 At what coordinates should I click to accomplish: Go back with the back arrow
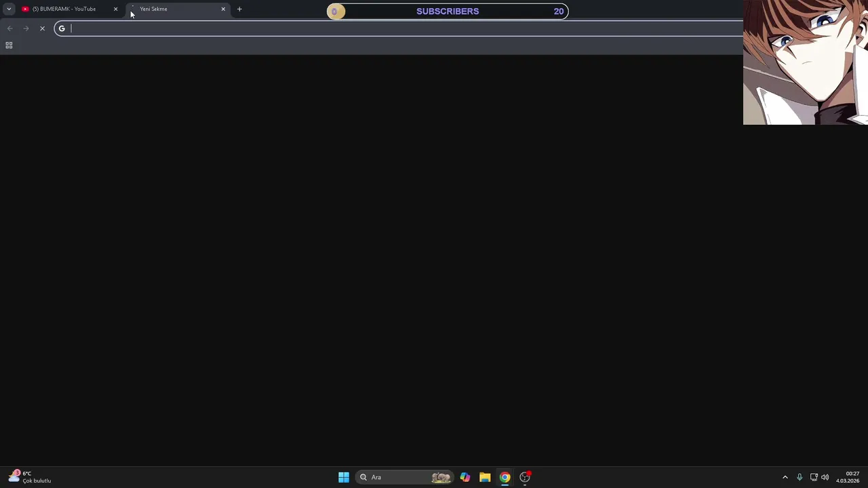(x=9, y=28)
